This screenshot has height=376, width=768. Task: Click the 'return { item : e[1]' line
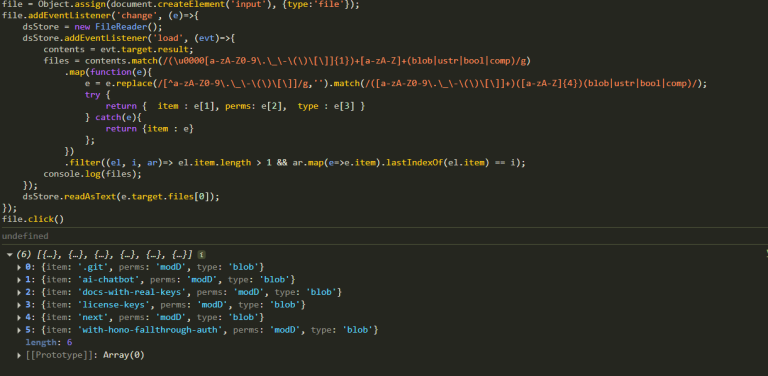tap(235, 106)
